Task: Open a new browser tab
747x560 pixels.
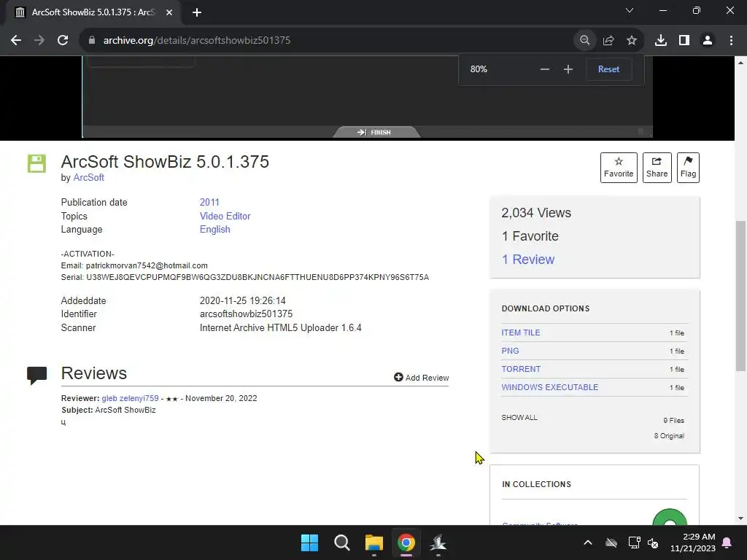Action: click(197, 13)
